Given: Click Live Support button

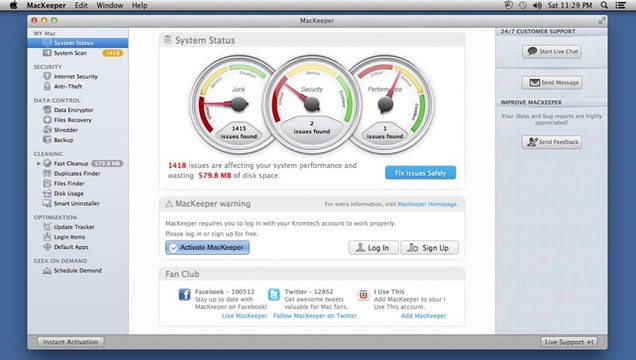Looking at the screenshot, I should tap(569, 342).
